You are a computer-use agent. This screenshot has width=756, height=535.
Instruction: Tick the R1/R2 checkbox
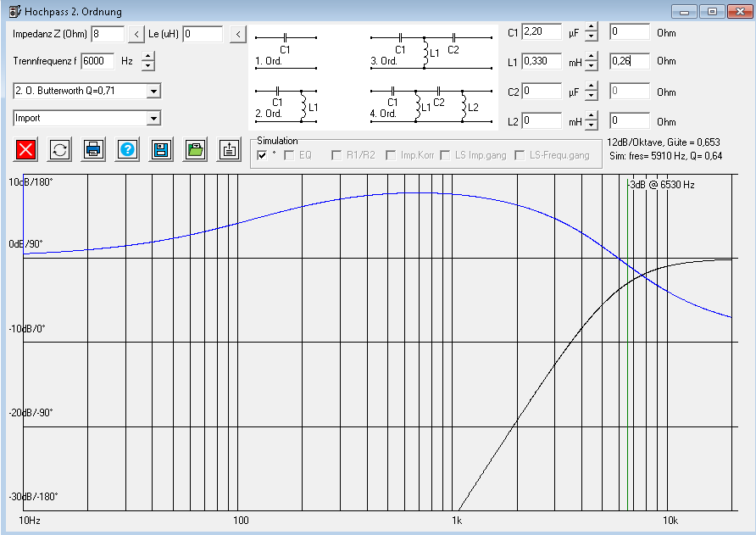pyautogui.click(x=336, y=155)
